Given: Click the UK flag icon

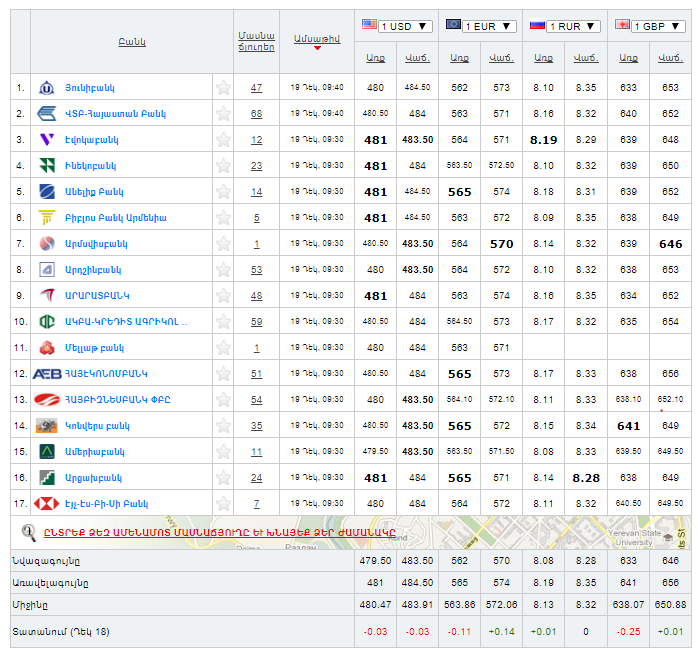Looking at the screenshot, I should tap(622, 24).
